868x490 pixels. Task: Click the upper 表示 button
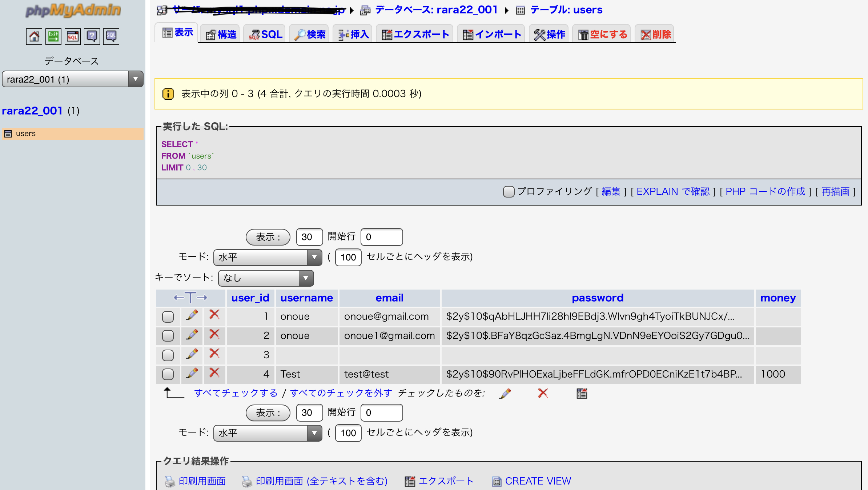tap(268, 237)
